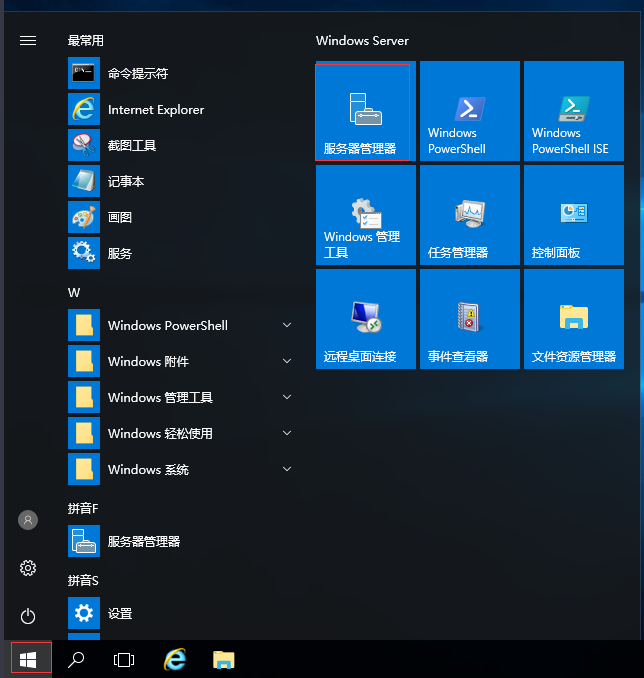
Task: Open the Windows 管理工具 folder entry in the app list
Action: pos(182,397)
